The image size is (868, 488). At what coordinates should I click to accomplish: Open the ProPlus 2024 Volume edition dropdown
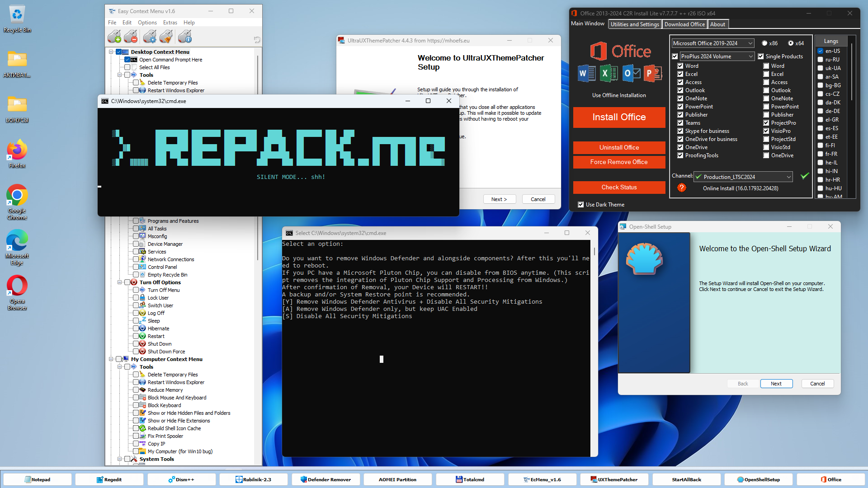pos(717,56)
